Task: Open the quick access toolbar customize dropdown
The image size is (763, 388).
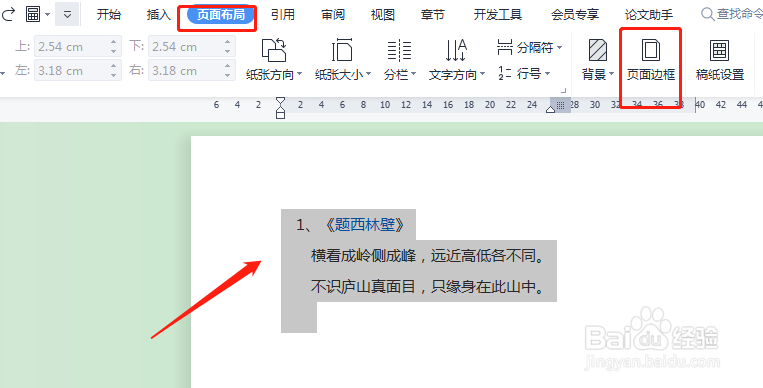Action: coord(67,15)
